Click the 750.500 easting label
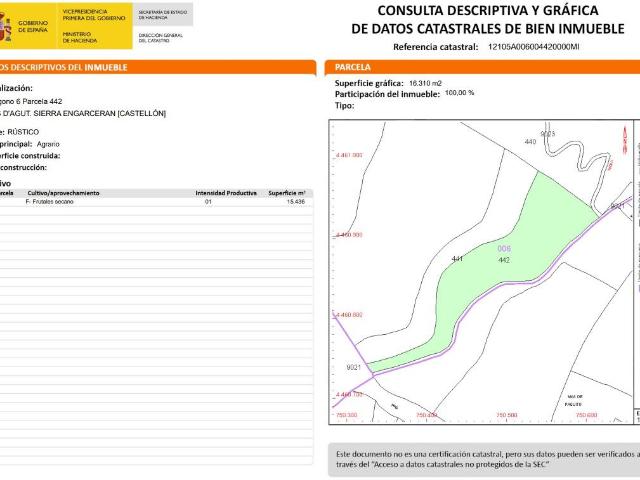The width and height of the screenshot is (640, 480). point(507,415)
